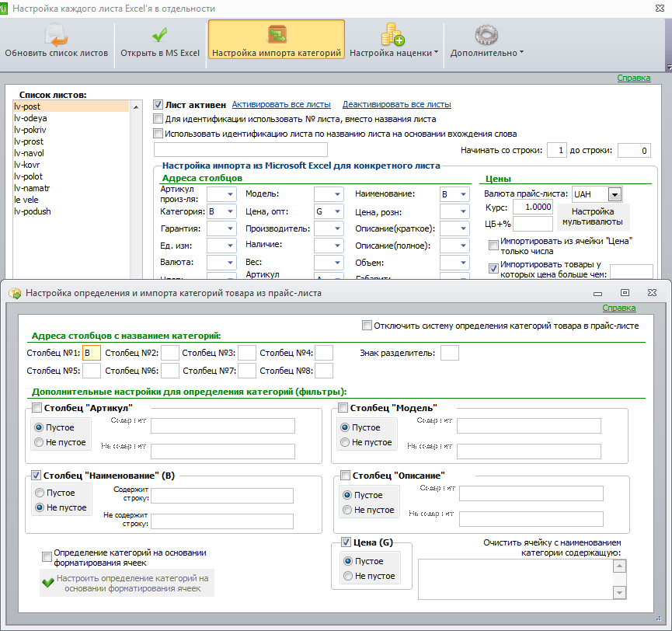Click green checkmark for cell formatting setup

[48, 583]
